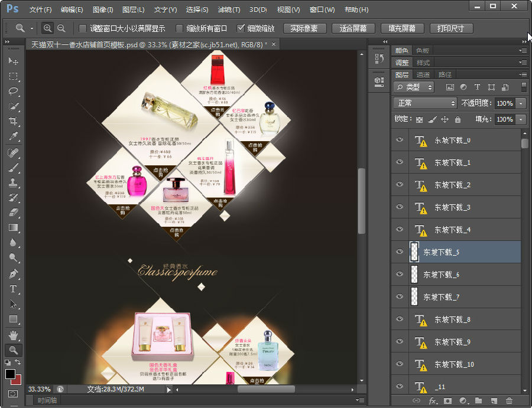The height and width of the screenshot is (408, 532).
Task: Click the foreground color swatch
Action: [x=11, y=374]
